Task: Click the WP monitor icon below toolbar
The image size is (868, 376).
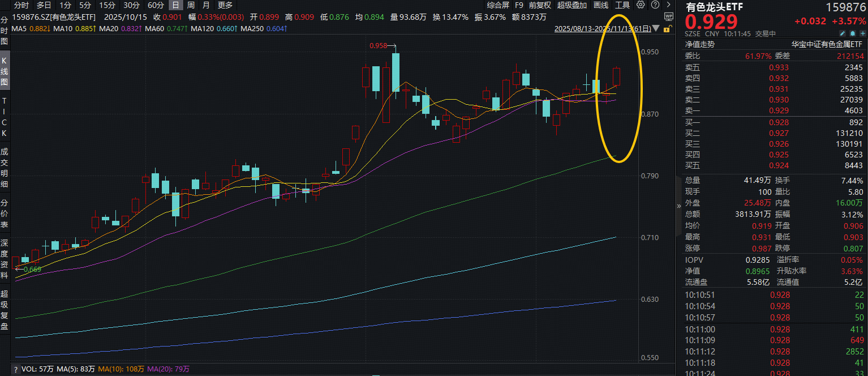Action: pyautogui.click(x=668, y=17)
